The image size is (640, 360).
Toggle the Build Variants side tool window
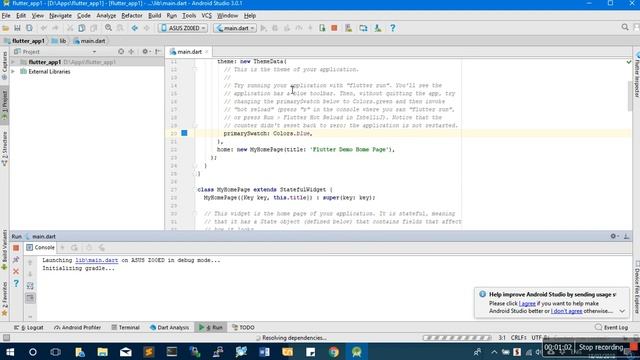tap(4, 249)
